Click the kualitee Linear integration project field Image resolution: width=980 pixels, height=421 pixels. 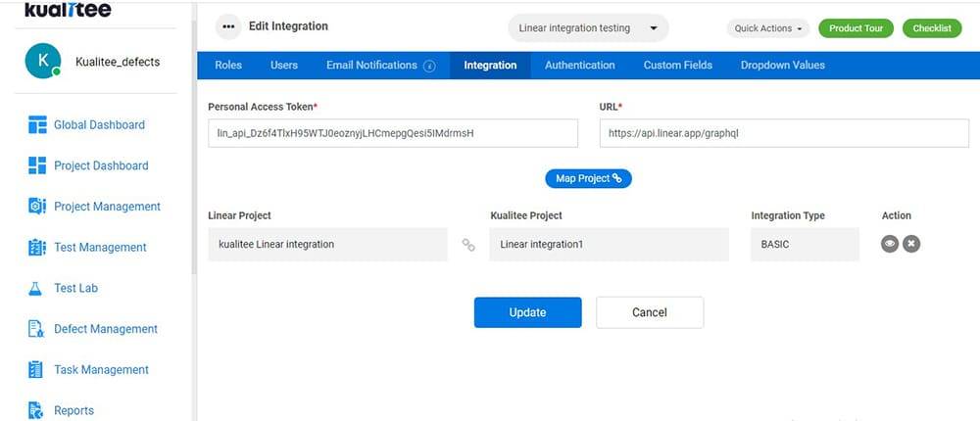[327, 244]
